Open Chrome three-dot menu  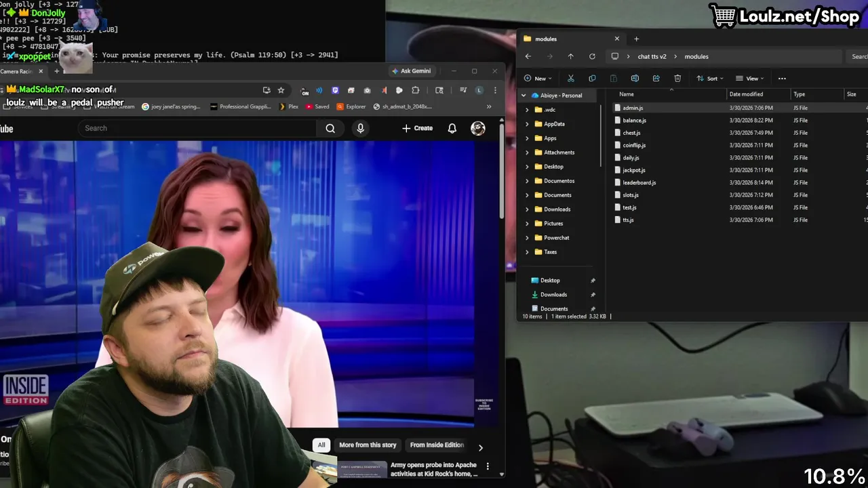click(495, 90)
